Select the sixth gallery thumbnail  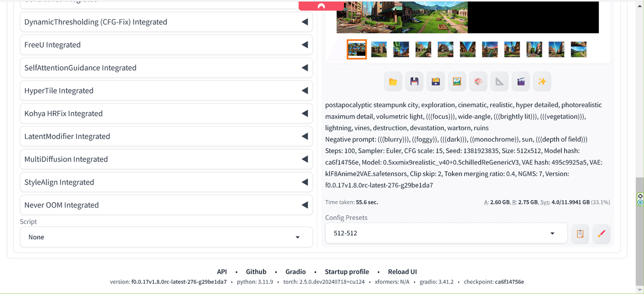point(467,49)
